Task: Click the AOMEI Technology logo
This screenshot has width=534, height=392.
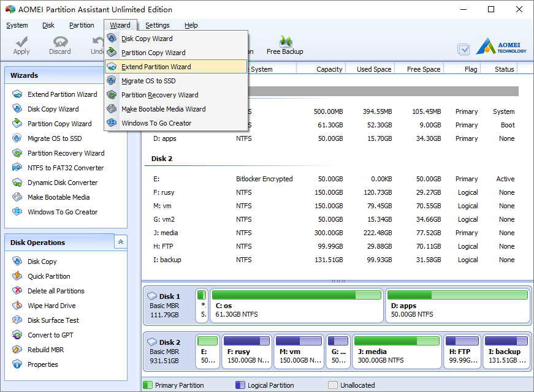Action: point(501,47)
